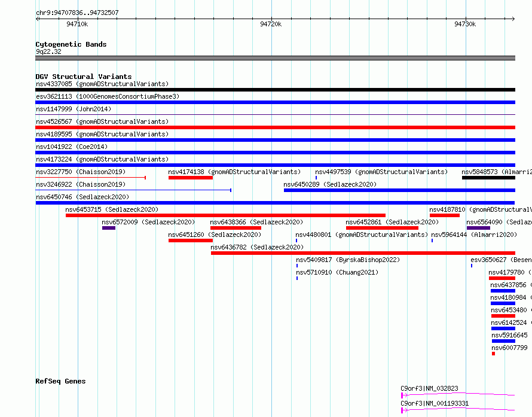Open nsv6142524 variant label
The width and height of the screenshot is (532, 417).
point(511,322)
